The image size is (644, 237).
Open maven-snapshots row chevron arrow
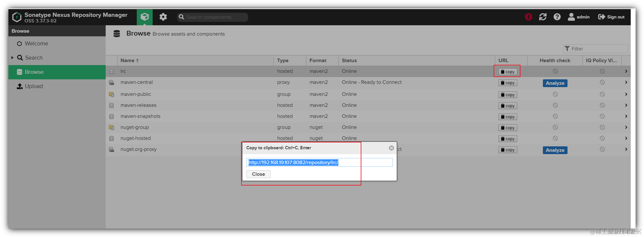tap(626, 116)
